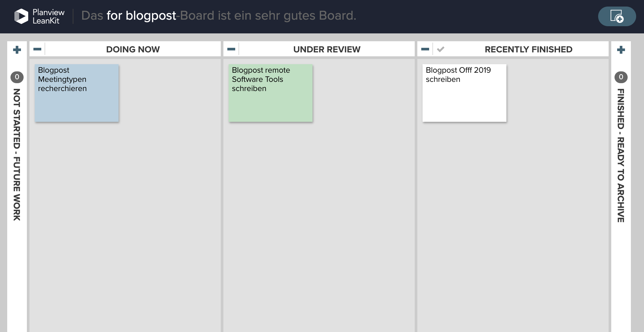Click the minus icon on the Doing Now column

coord(37,48)
